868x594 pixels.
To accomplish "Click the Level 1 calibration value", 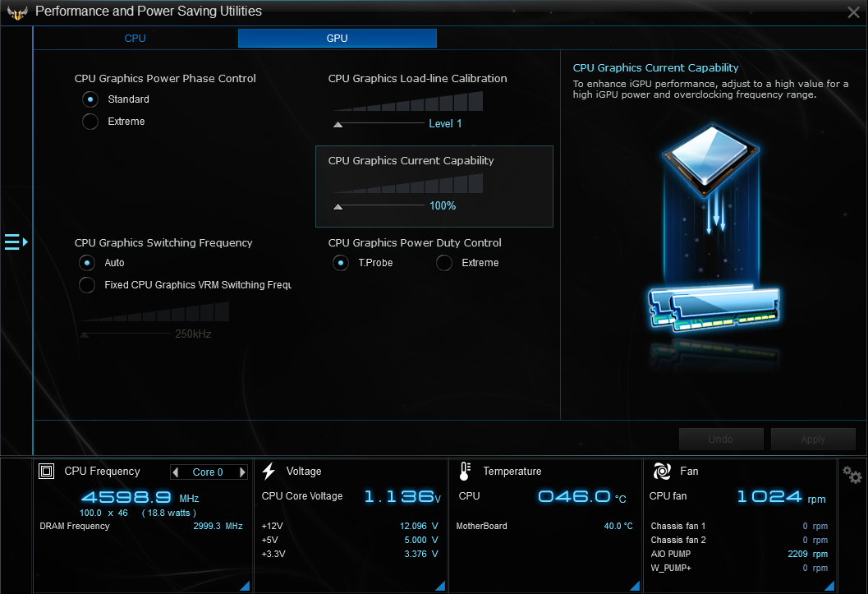I will pyautogui.click(x=445, y=124).
